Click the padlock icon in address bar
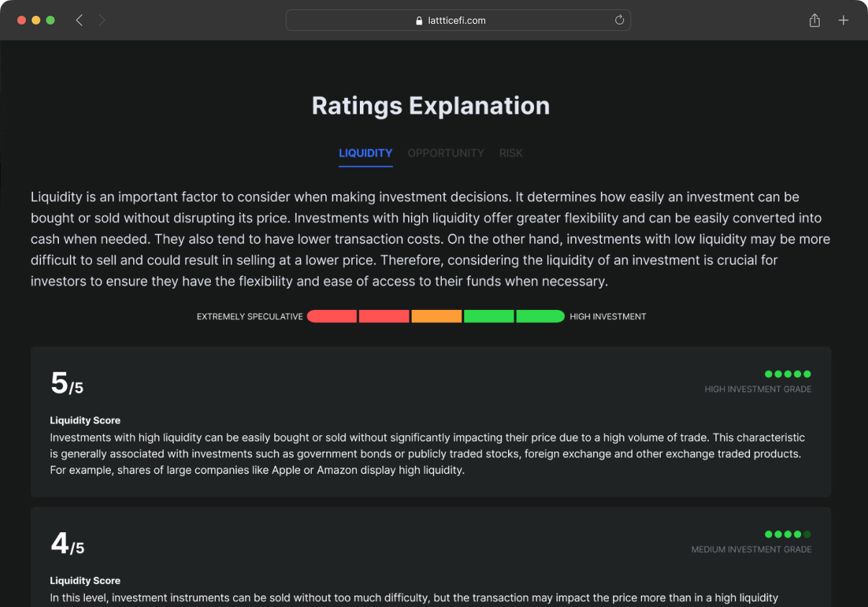868x607 pixels. point(420,21)
